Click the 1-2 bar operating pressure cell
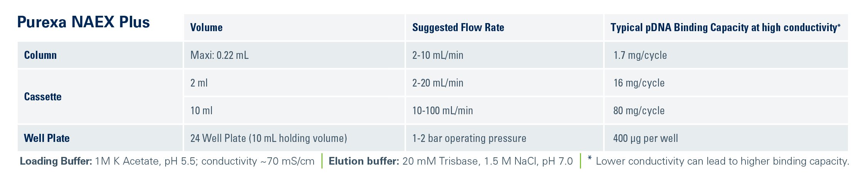This screenshot has width=868, height=180. [504, 138]
